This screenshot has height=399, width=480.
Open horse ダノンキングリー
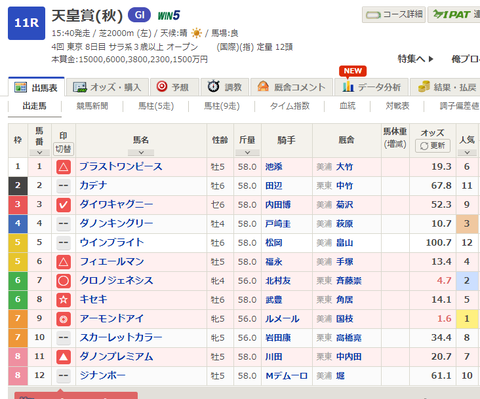click(x=116, y=224)
